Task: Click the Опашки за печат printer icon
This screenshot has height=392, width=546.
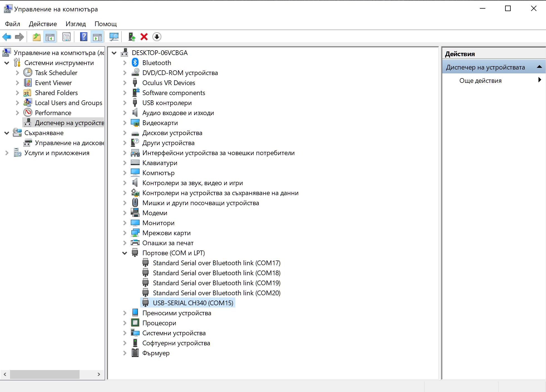Action: point(135,243)
